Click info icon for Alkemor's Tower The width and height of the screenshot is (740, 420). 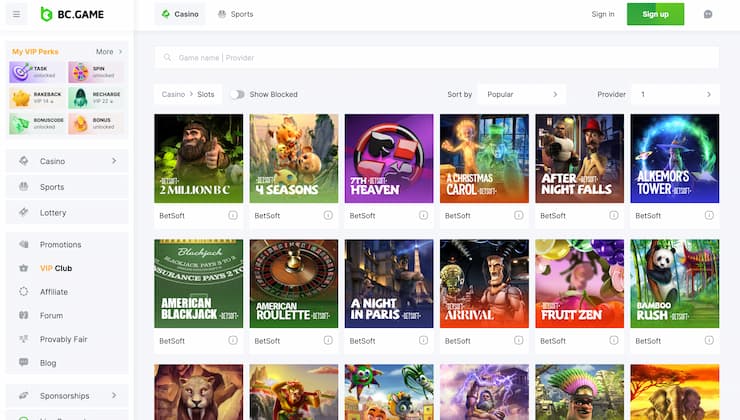709,215
